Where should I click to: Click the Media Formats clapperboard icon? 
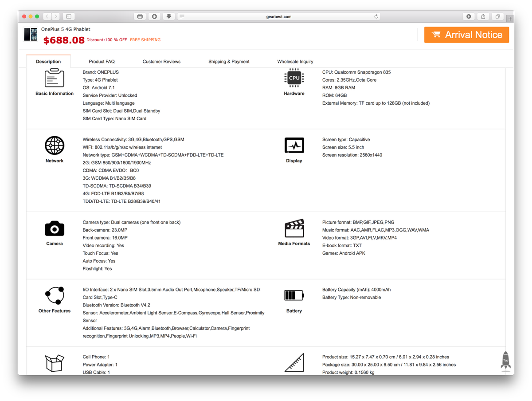click(294, 228)
